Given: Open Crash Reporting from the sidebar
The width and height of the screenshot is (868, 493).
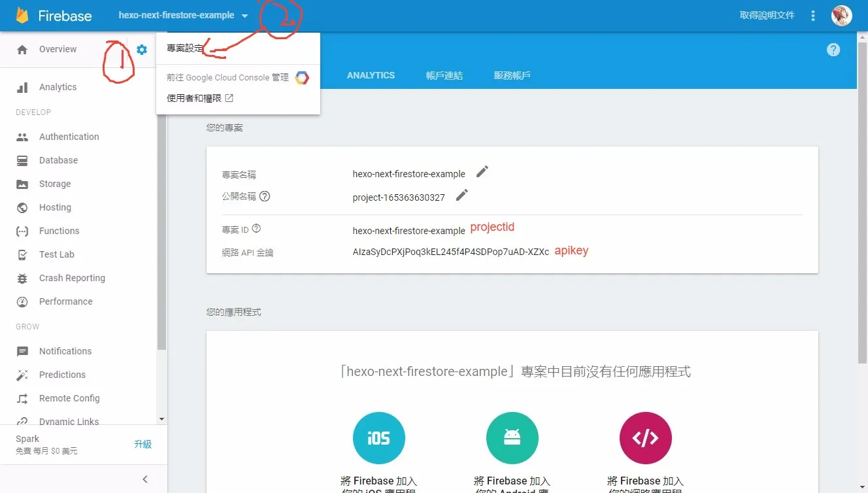Looking at the screenshot, I should click(x=73, y=278).
